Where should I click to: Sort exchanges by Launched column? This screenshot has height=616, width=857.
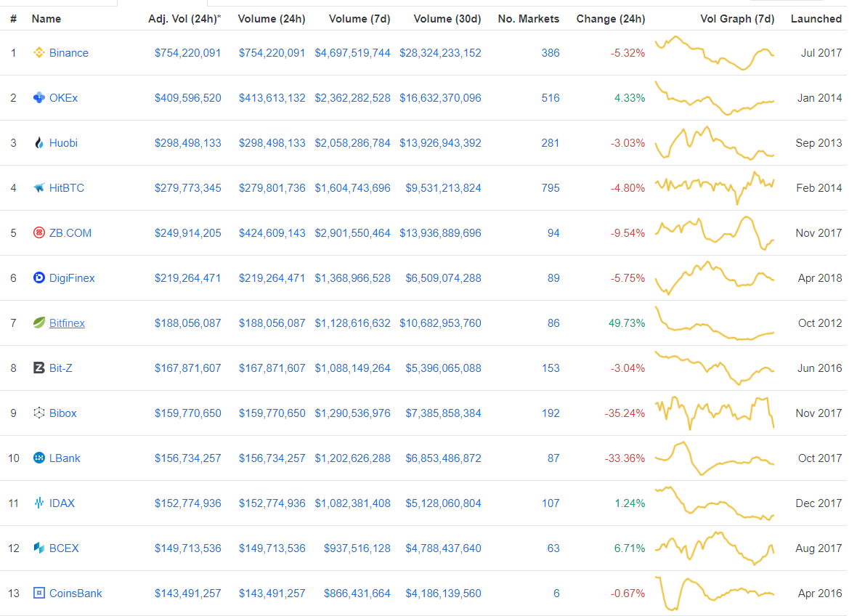(x=816, y=19)
